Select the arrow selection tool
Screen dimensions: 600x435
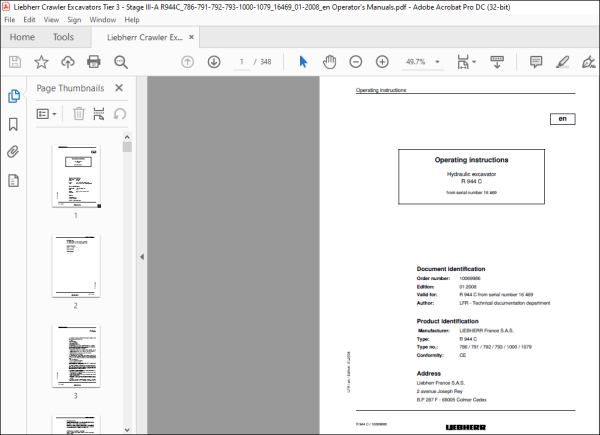click(x=303, y=62)
